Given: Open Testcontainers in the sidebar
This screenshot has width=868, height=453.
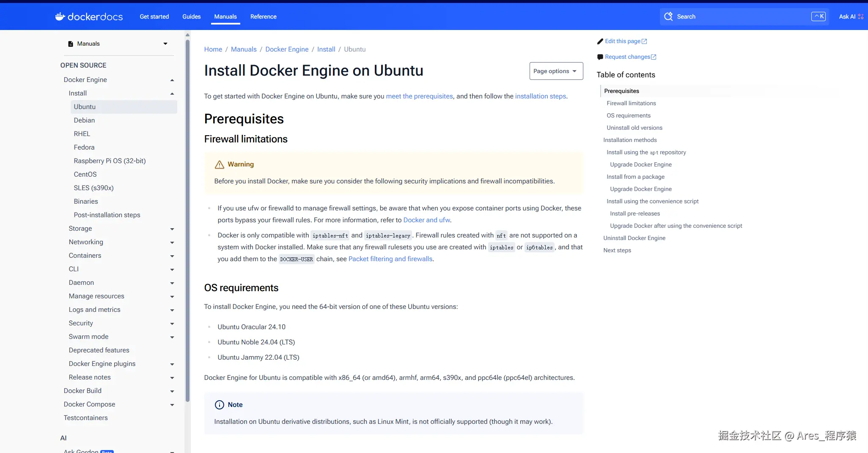Looking at the screenshot, I should click(85, 418).
